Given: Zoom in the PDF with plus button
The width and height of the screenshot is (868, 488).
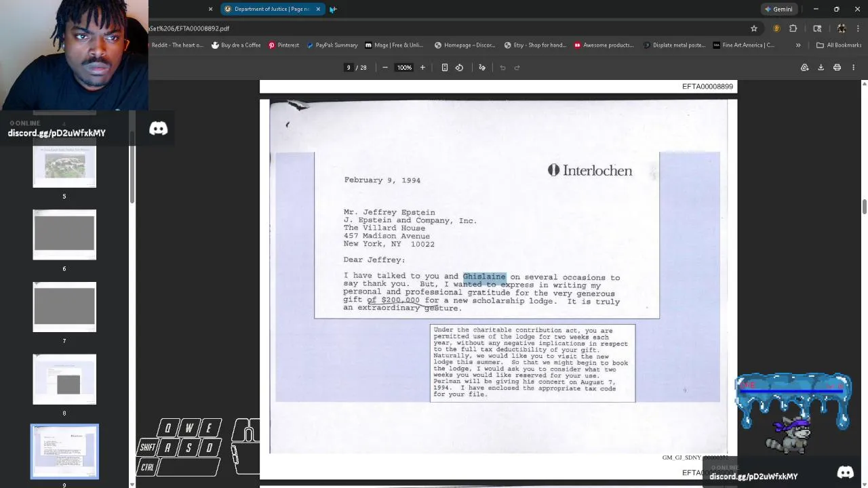Looking at the screenshot, I should [422, 67].
